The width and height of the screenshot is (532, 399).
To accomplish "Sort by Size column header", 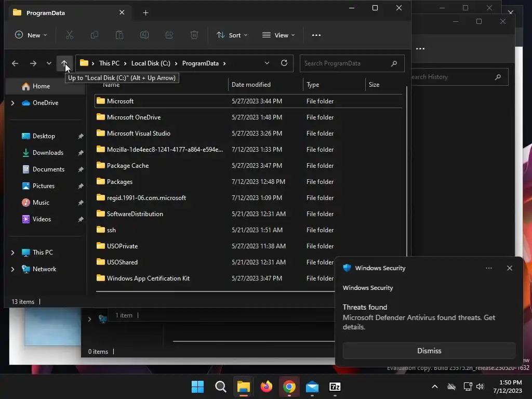I will click(x=385, y=85).
